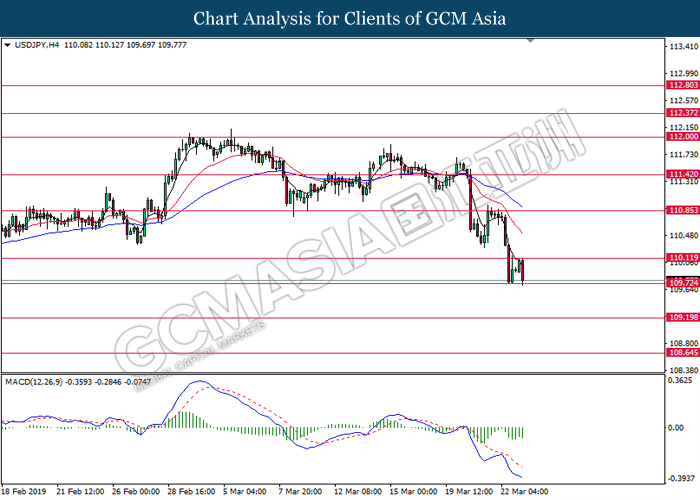Select the 112.372 price level label
The height and width of the screenshot is (500, 700).
(682, 113)
